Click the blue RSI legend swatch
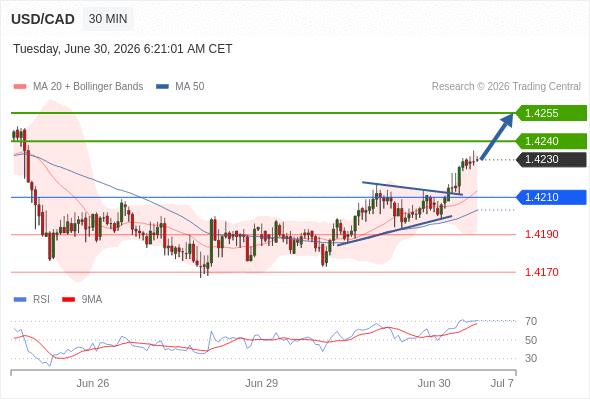Image resolution: width=590 pixels, height=400 pixels. pyautogui.click(x=20, y=300)
